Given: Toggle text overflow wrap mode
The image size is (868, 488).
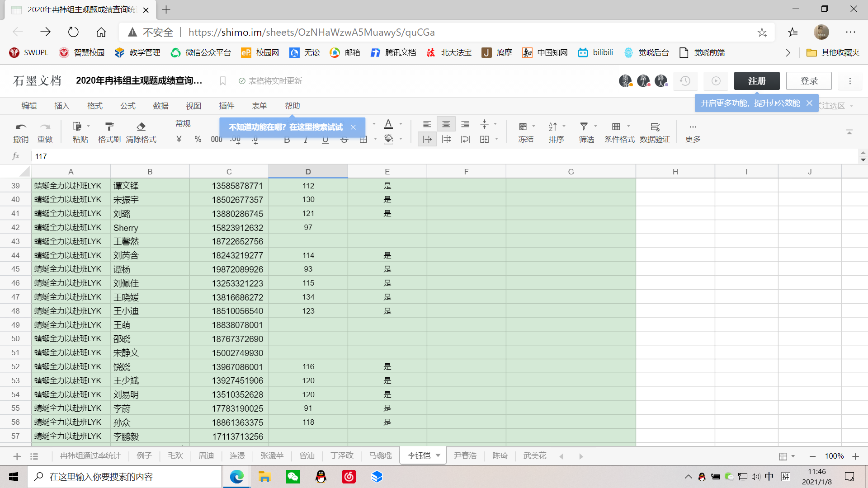Looking at the screenshot, I should point(427,139).
